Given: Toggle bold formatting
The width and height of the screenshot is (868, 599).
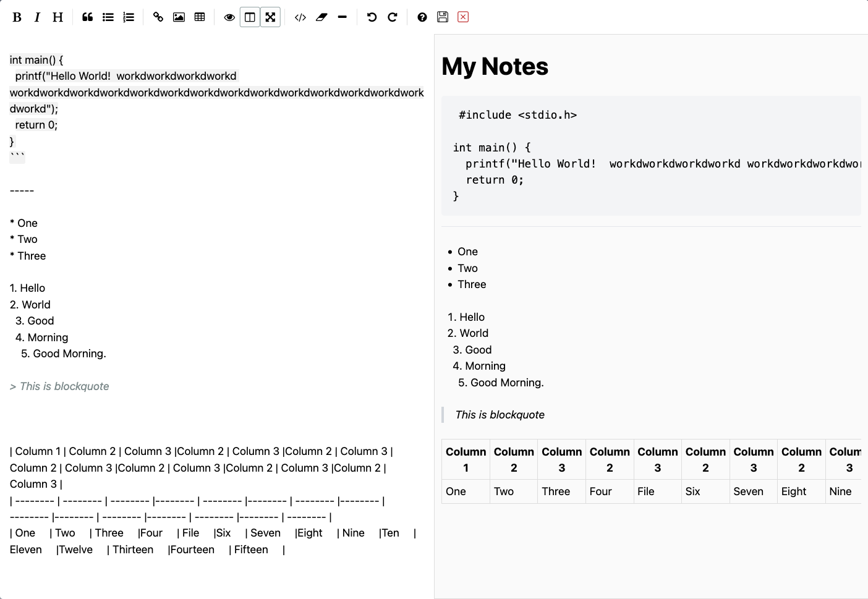Looking at the screenshot, I should pos(17,17).
